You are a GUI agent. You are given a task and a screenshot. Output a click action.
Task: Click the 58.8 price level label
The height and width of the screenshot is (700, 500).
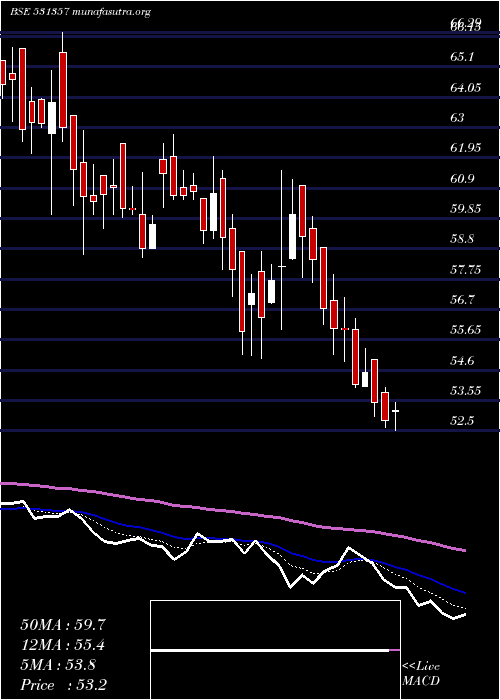462,239
